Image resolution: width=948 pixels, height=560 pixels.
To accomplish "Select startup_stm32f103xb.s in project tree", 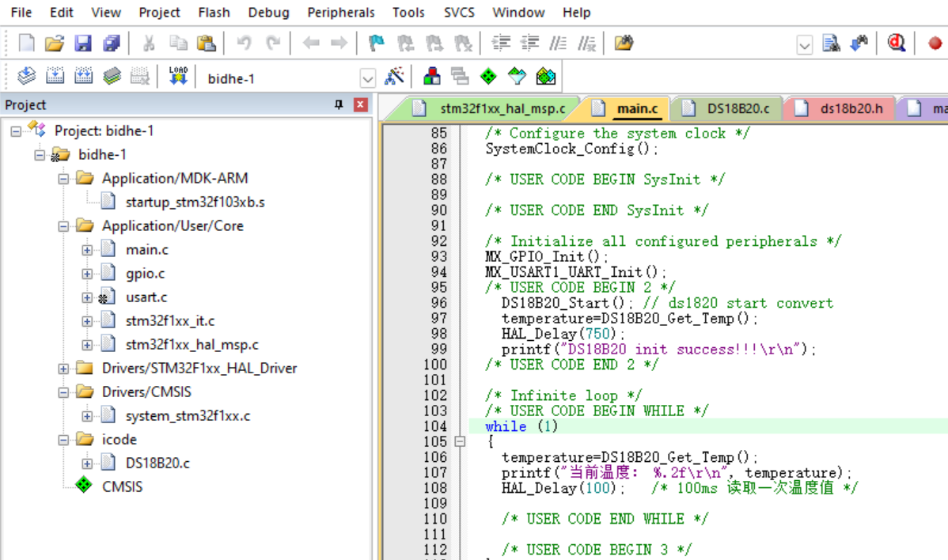I will pyautogui.click(x=195, y=202).
